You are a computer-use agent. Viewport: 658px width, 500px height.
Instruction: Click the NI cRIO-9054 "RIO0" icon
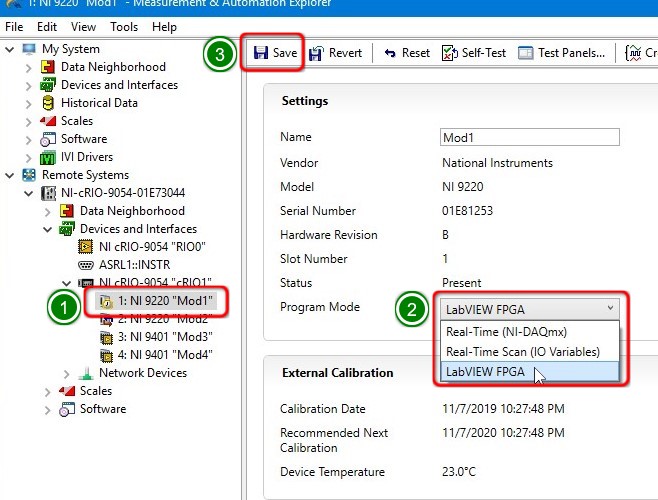point(86,247)
